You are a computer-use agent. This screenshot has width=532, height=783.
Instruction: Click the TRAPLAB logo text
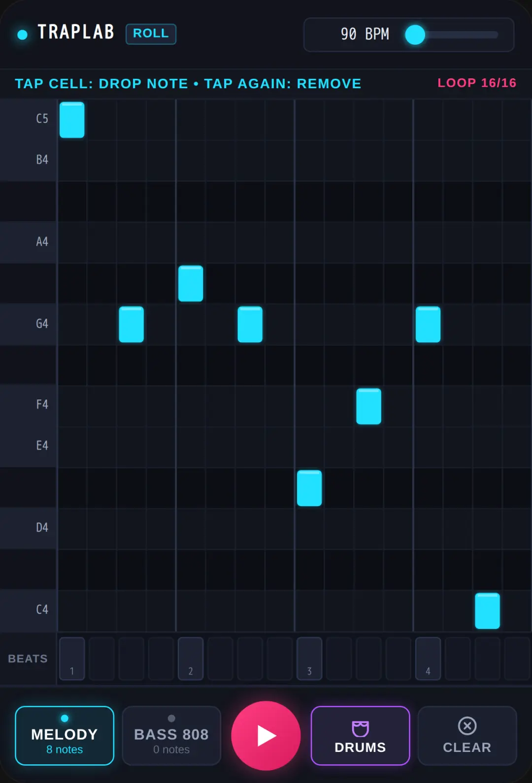pos(76,33)
